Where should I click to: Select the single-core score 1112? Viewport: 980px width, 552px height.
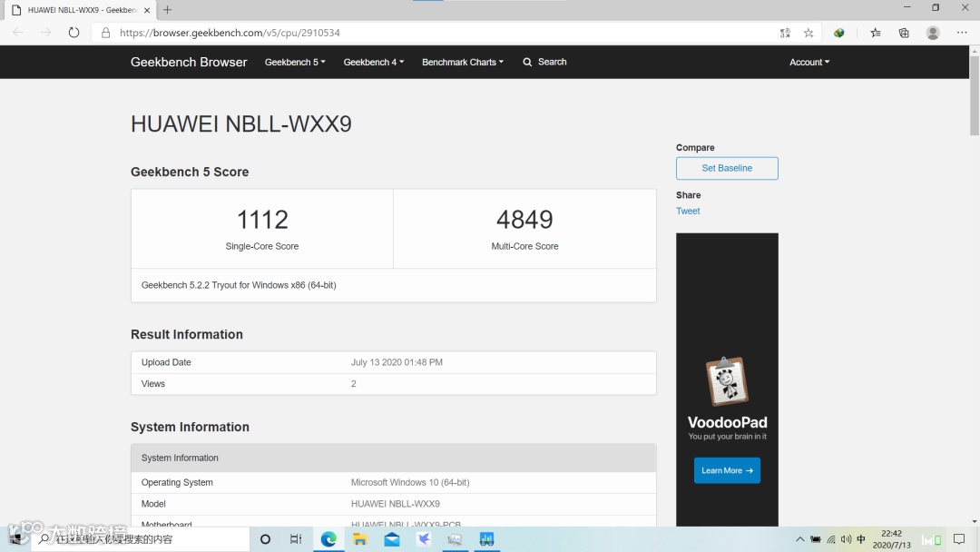click(262, 220)
